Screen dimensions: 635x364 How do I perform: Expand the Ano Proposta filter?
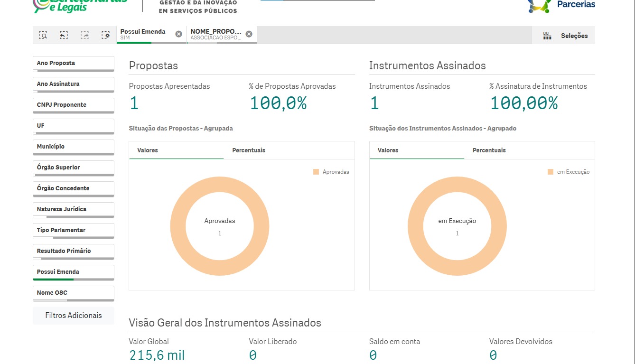(x=73, y=63)
